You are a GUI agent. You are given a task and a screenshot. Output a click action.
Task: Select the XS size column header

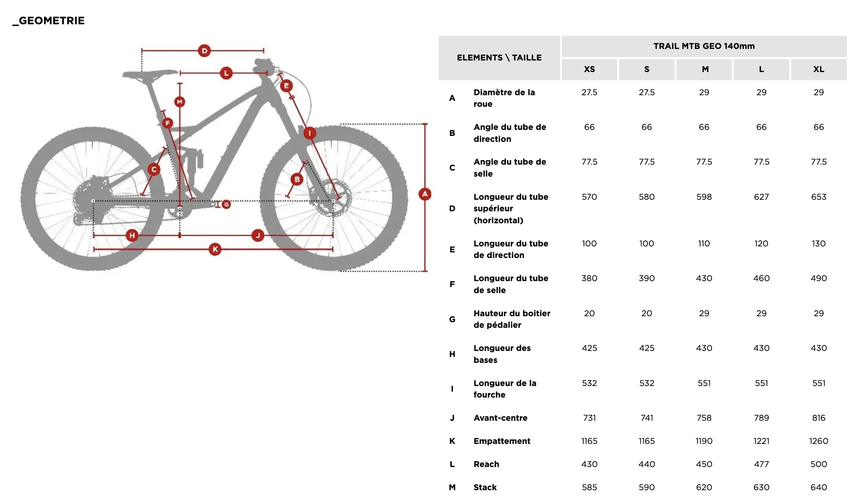click(589, 69)
